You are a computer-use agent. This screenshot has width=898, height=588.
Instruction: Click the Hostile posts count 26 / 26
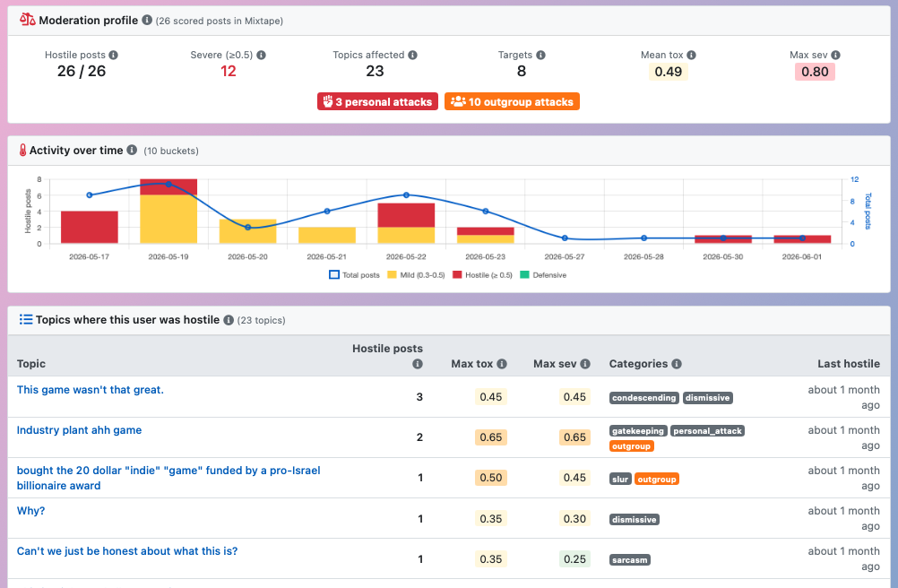(82, 71)
